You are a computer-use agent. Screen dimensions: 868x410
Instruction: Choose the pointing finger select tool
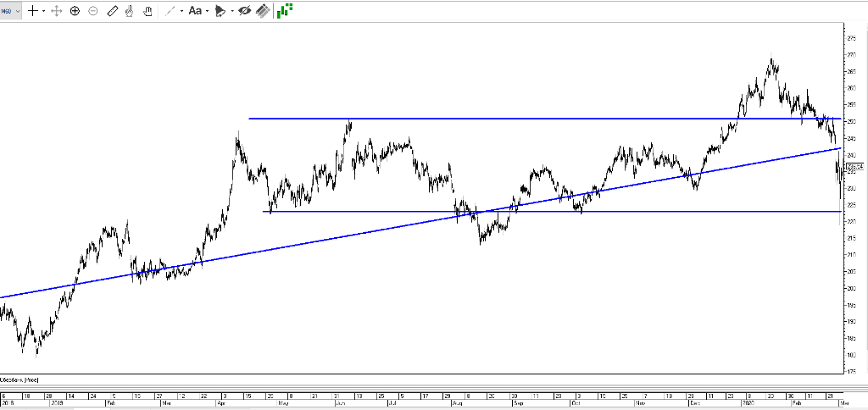(x=129, y=11)
